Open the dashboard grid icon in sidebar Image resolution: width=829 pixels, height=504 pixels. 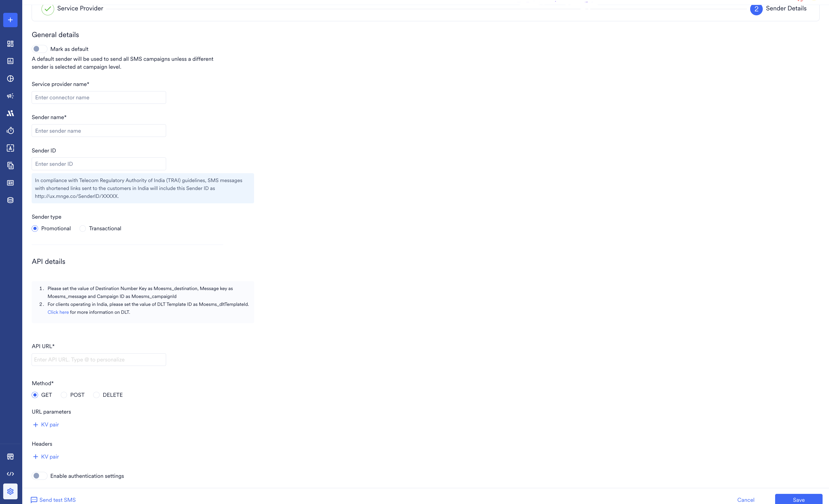(10, 44)
